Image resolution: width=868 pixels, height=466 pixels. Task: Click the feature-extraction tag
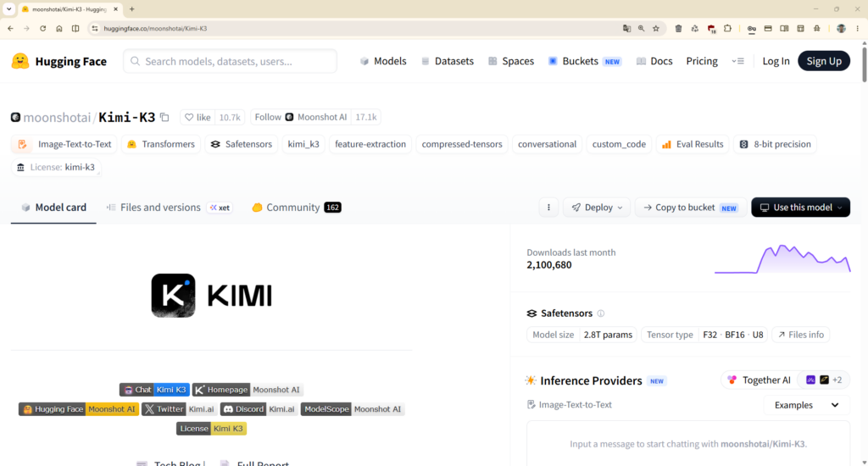click(370, 144)
